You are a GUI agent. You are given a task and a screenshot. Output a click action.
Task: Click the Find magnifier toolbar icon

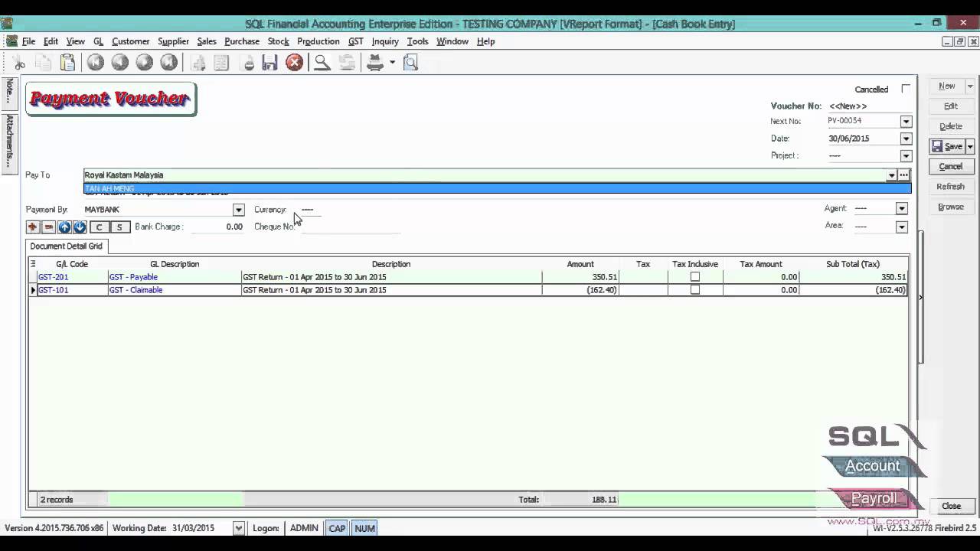click(322, 63)
